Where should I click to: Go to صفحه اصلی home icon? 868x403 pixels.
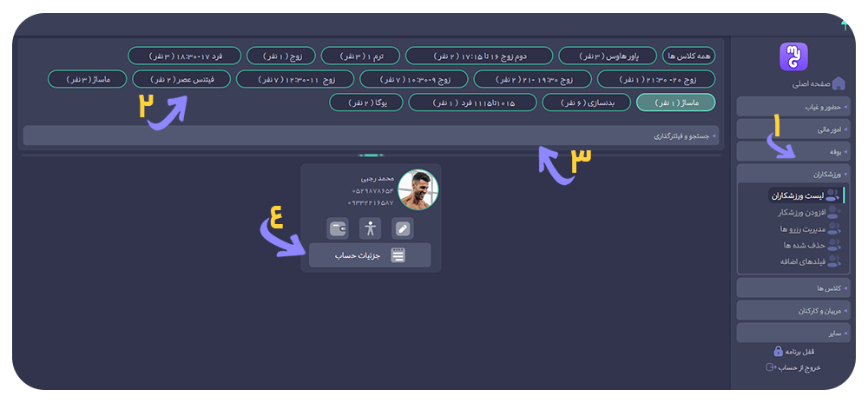pyautogui.click(x=838, y=83)
